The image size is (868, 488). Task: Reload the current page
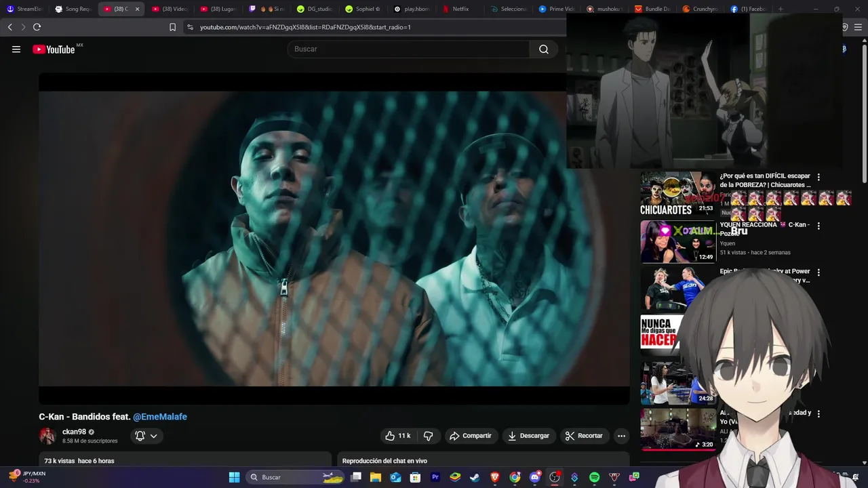point(37,27)
